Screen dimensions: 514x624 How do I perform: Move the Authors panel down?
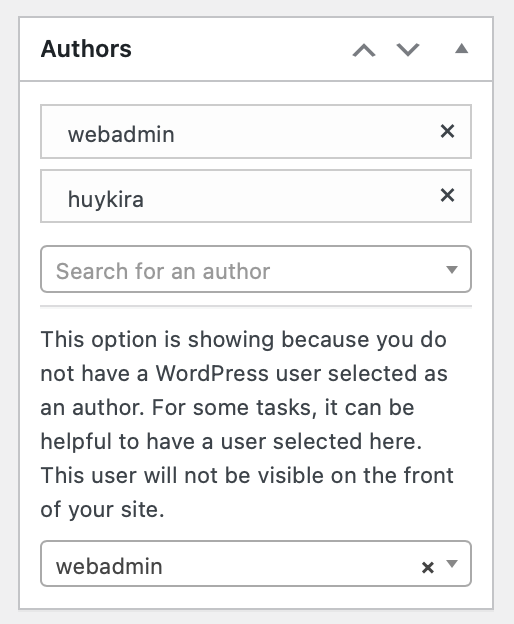pos(408,50)
